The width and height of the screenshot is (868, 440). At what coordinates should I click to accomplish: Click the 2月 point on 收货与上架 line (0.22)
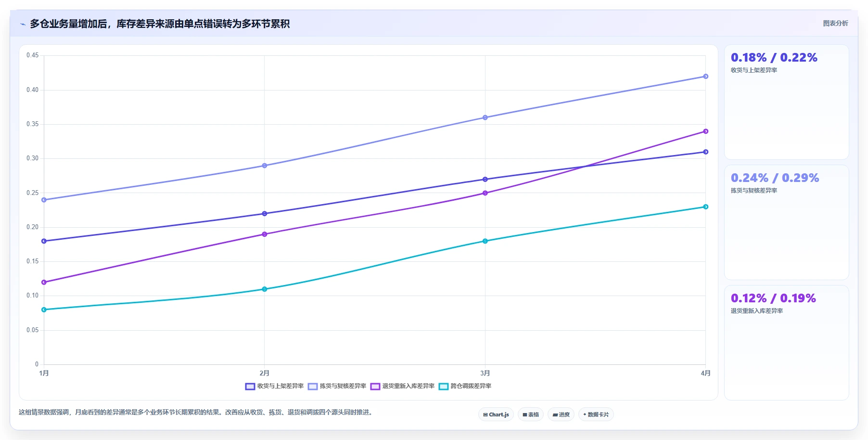265,214
